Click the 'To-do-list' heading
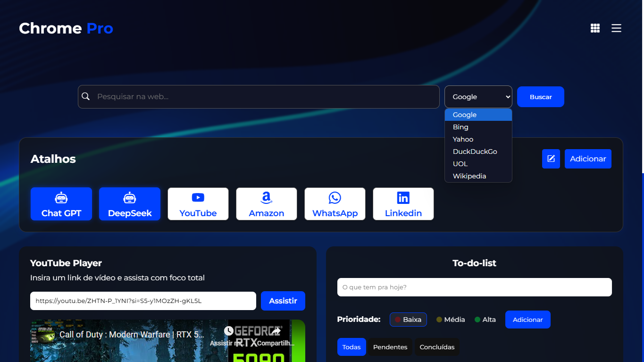The width and height of the screenshot is (644, 362). 475,263
